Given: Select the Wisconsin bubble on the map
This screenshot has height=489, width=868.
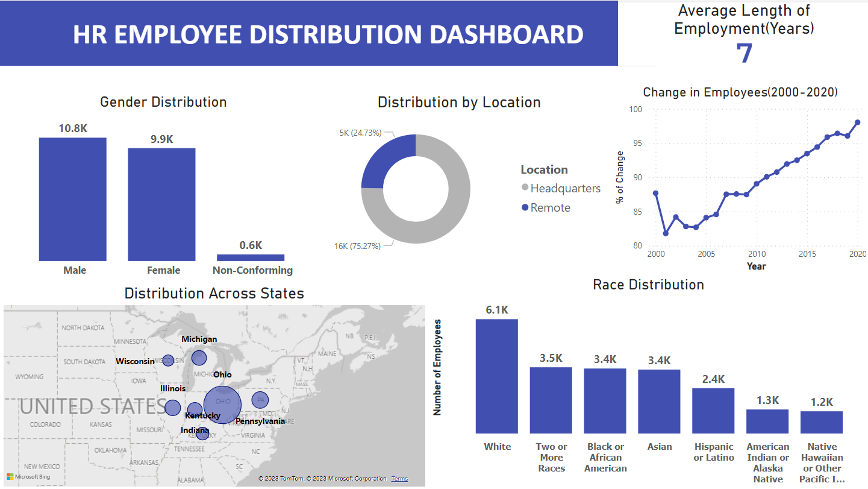Looking at the screenshot, I should point(168,359).
